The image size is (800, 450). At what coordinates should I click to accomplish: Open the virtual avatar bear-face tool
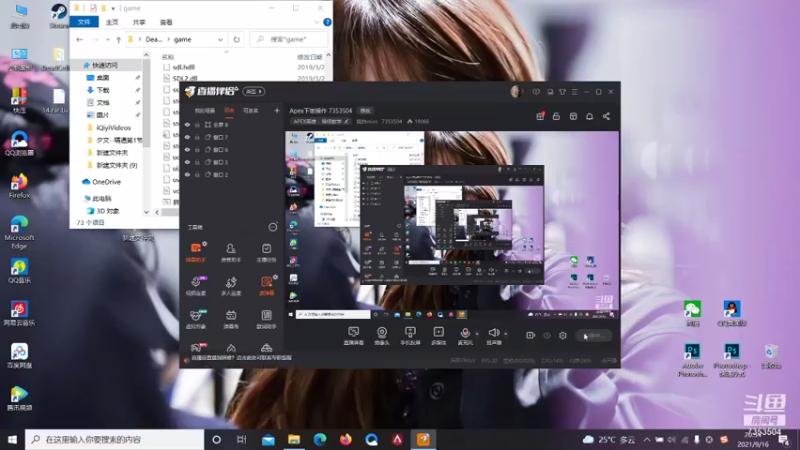(x=196, y=319)
